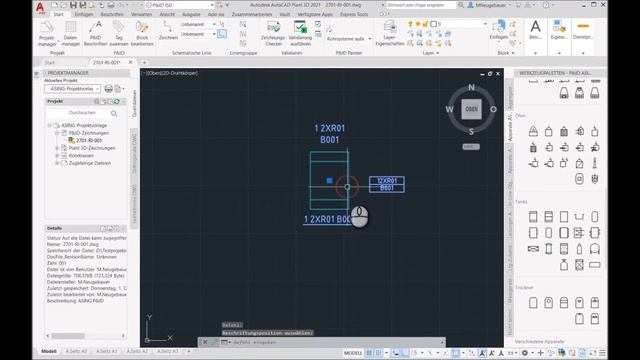This screenshot has width=640, height=360.
Task: Switch to the Ausgabe ribbon tab
Action: pos(191,14)
